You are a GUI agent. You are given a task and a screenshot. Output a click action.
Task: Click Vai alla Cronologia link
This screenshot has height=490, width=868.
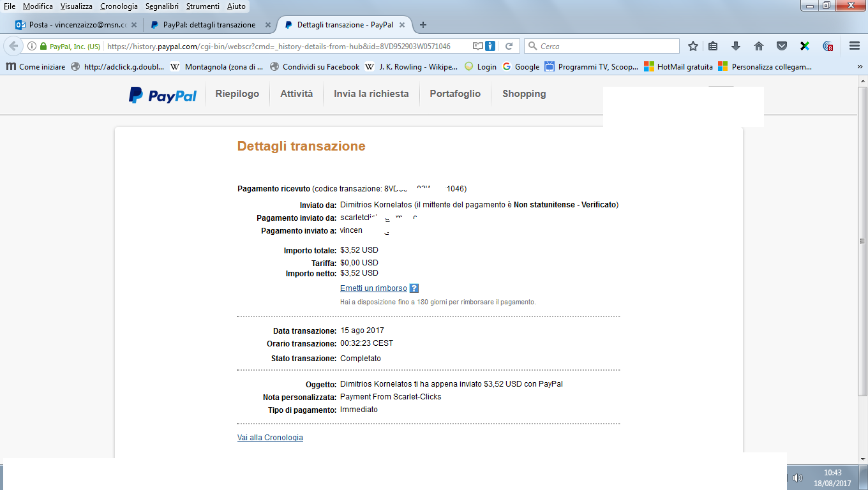270,438
